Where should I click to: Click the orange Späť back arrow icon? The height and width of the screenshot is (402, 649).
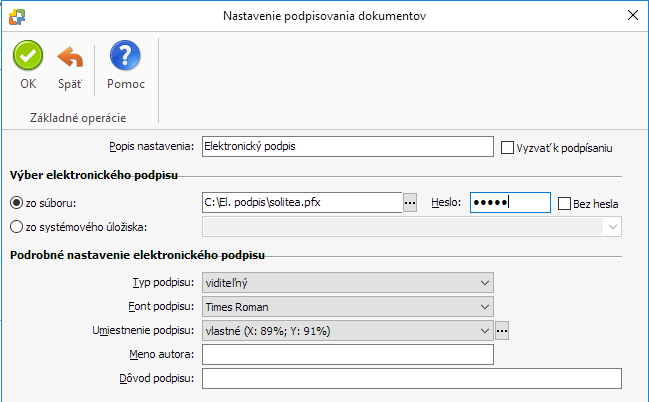pos(70,57)
